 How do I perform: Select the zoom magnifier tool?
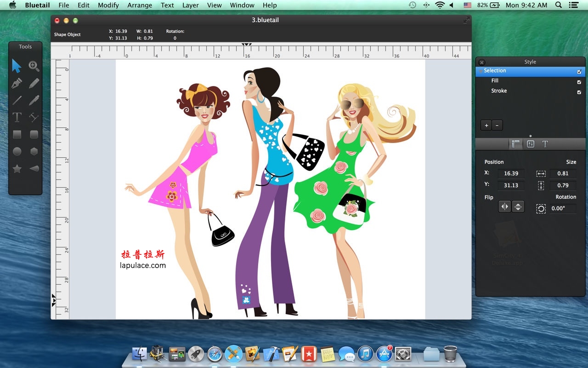34,66
